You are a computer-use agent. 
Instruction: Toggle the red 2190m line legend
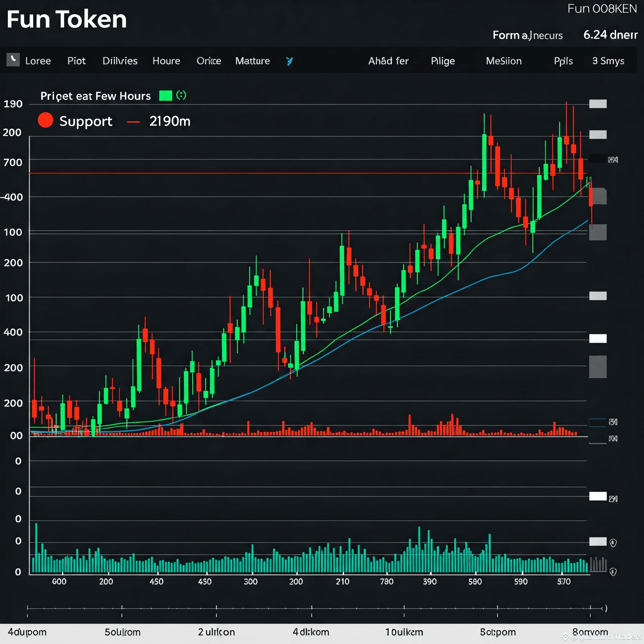[x=133, y=122]
